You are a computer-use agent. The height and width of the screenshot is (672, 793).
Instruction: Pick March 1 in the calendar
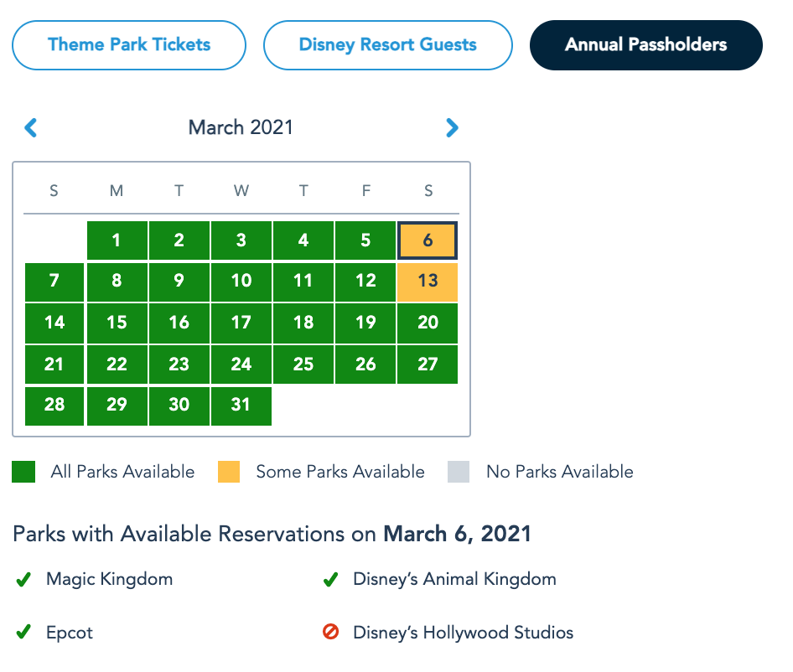click(x=117, y=240)
